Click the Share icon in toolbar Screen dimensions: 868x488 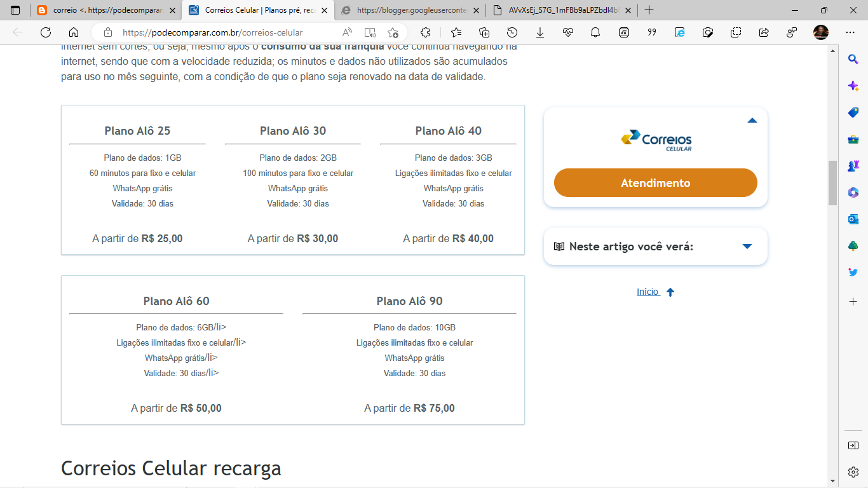(x=764, y=32)
